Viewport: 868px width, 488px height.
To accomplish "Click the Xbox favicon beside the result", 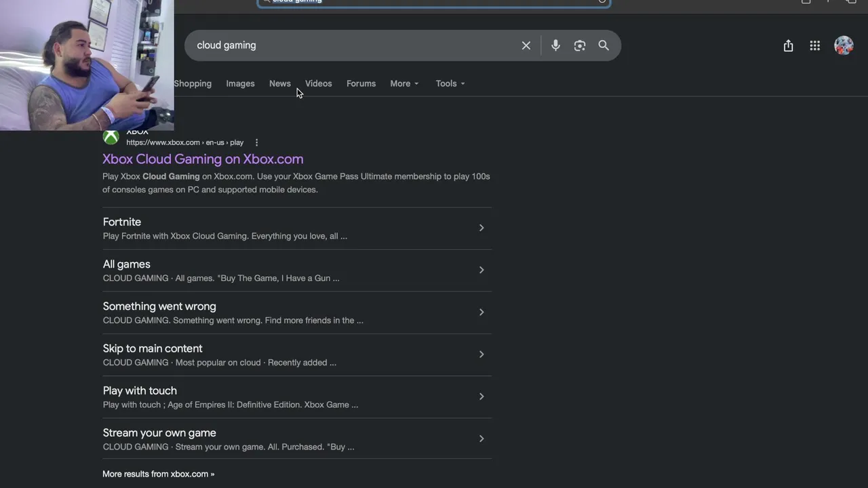I will point(111,137).
